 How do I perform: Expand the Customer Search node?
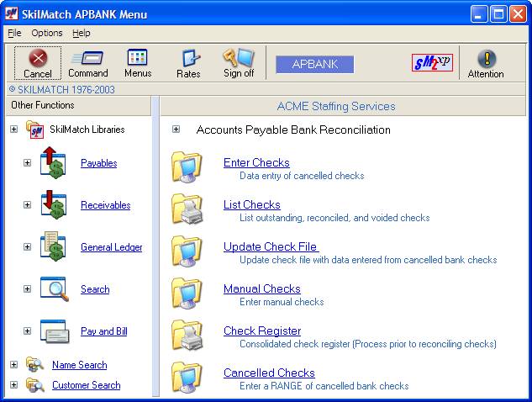[14, 384]
